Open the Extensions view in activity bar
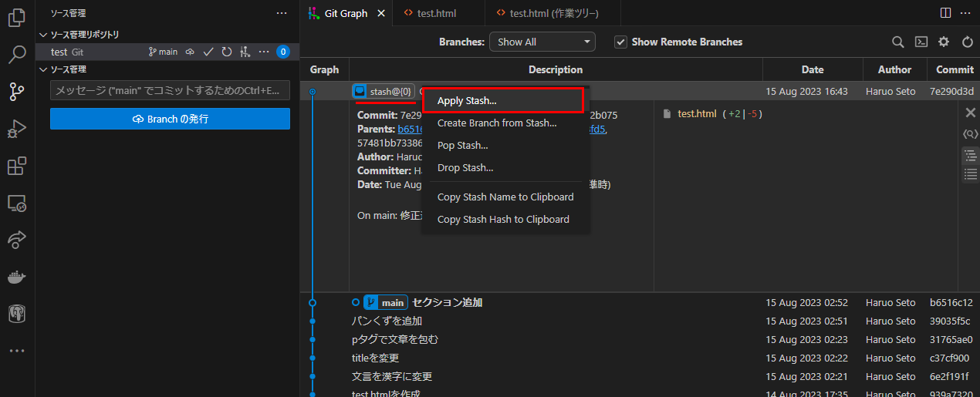 pyautogui.click(x=17, y=166)
